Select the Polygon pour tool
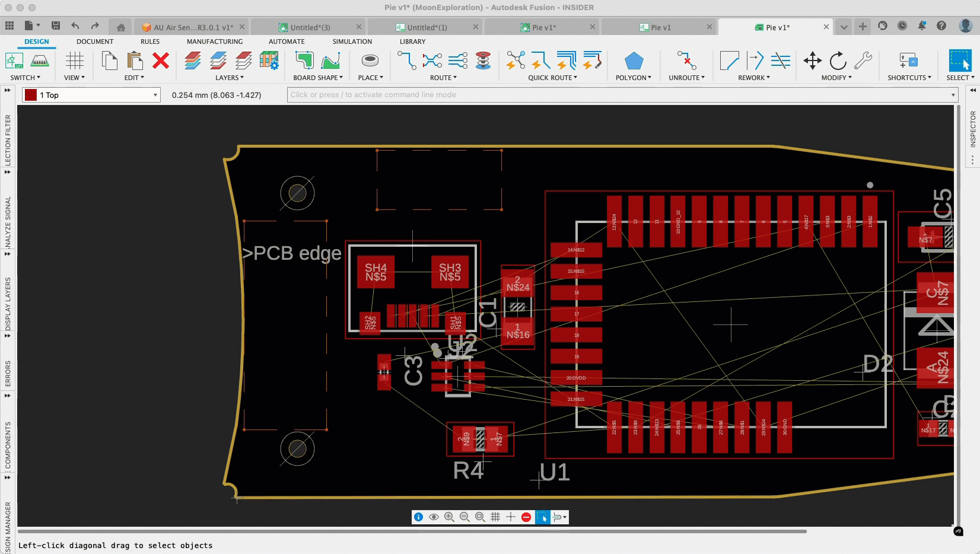The image size is (980, 554). click(634, 61)
